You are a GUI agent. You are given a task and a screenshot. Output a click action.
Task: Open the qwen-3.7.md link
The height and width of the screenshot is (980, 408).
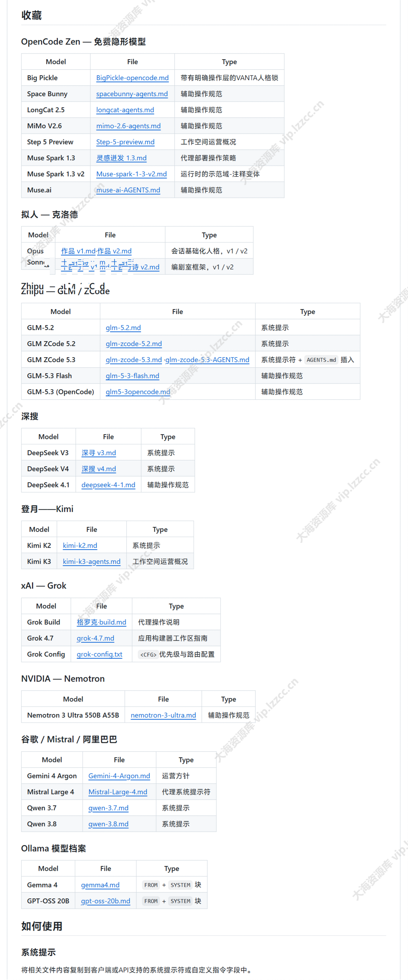pyautogui.click(x=108, y=807)
